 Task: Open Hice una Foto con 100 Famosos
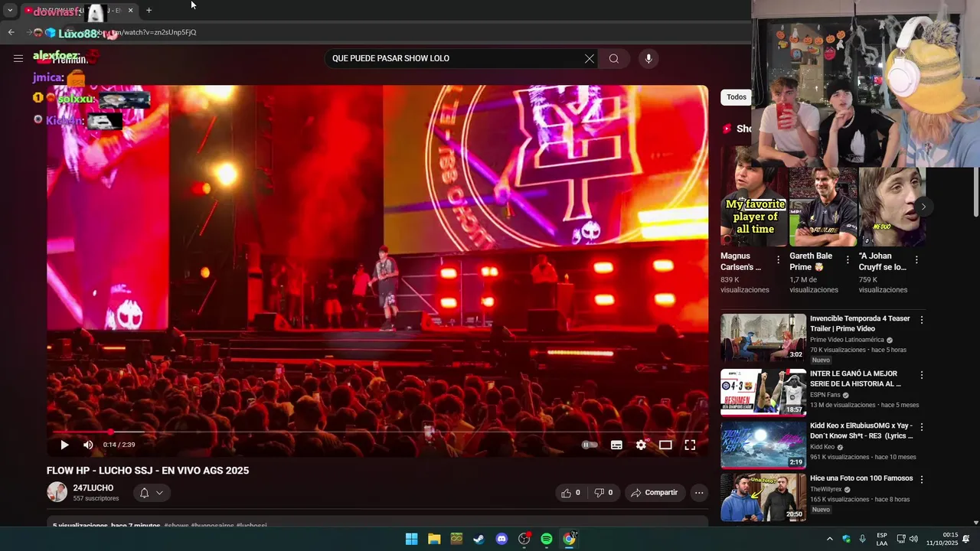click(861, 478)
